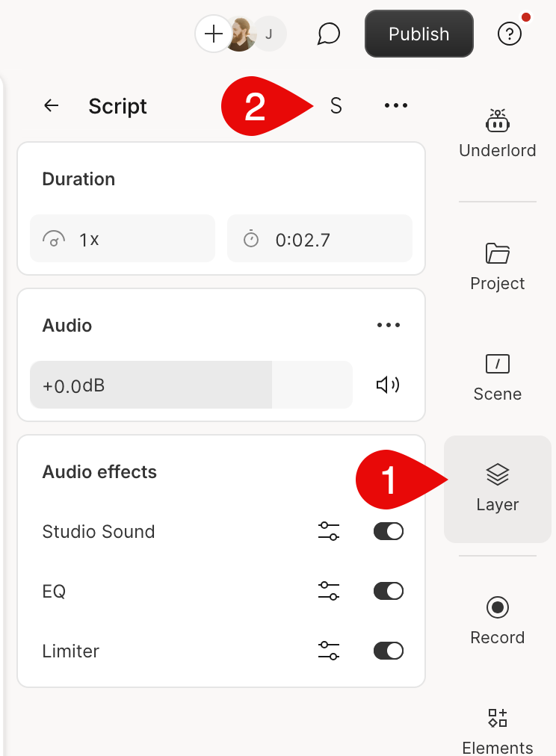Screen dimensions: 556x756
Task: Click the Publish button
Action: click(419, 34)
